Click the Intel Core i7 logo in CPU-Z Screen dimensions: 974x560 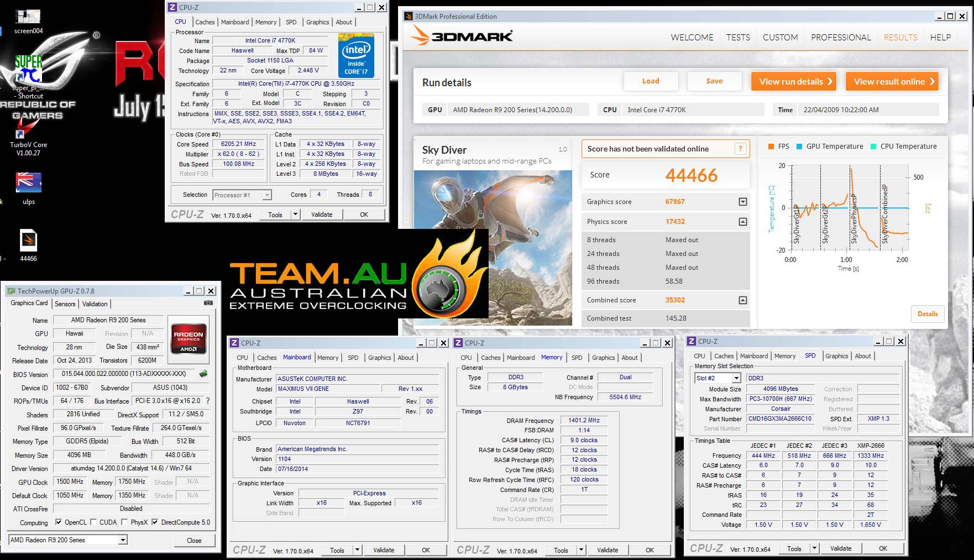[x=356, y=55]
